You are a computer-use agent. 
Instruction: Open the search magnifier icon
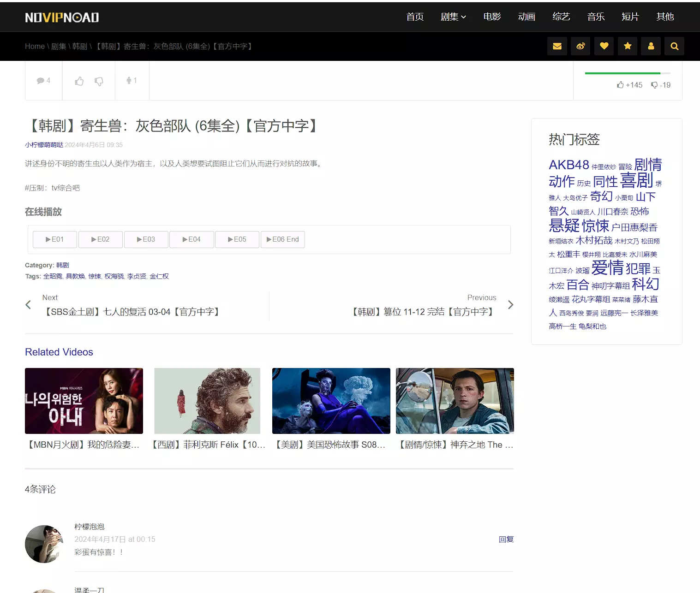675,46
